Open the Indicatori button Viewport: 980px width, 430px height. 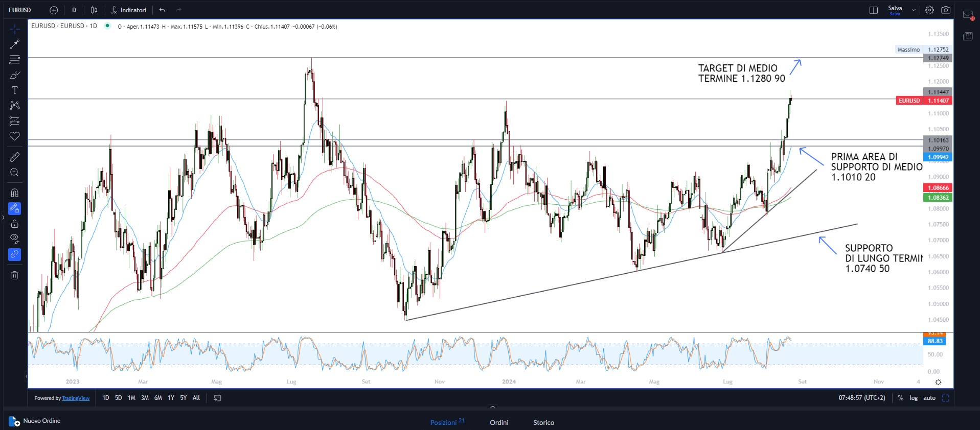pos(129,10)
